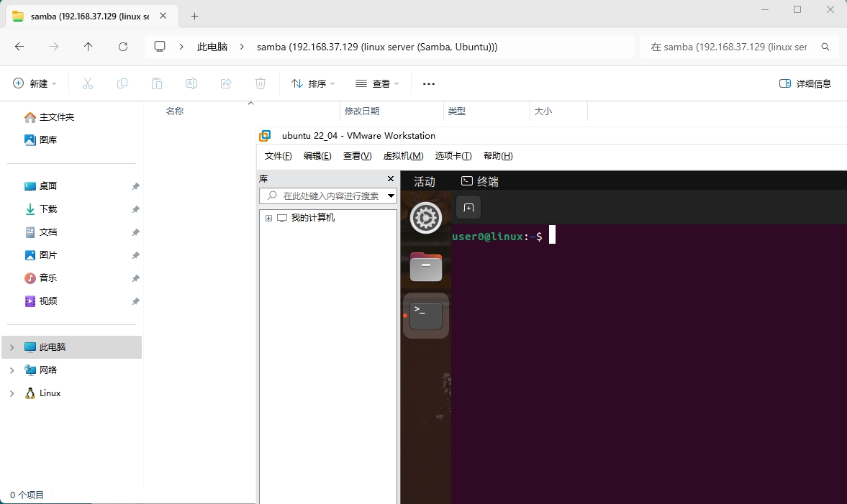Open 虚拟机(M) menu in VMware

coord(403,156)
